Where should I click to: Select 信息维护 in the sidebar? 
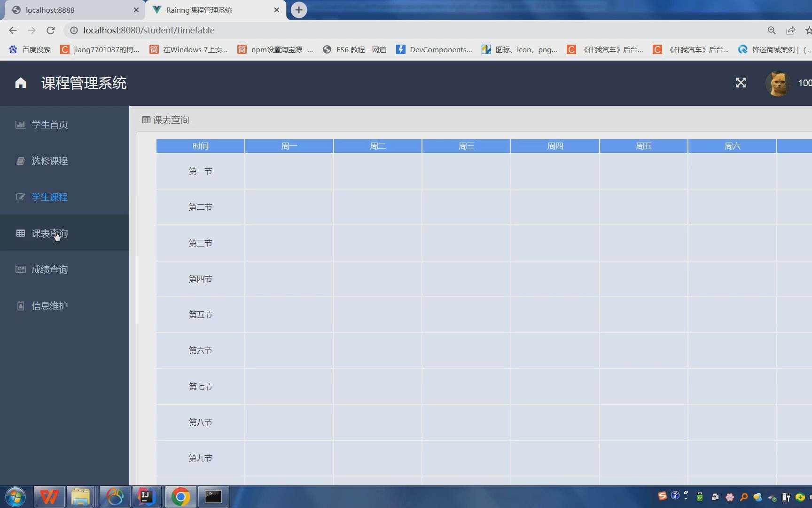pos(49,305)
